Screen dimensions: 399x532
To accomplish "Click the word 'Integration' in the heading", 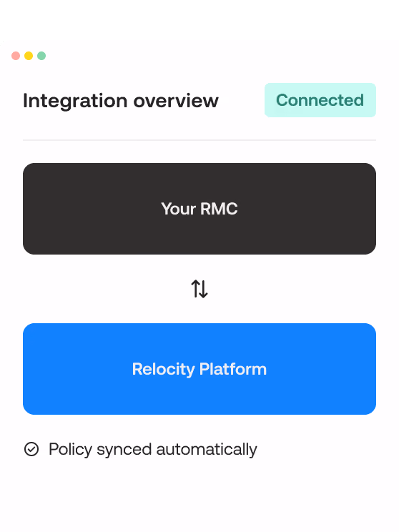I will pos(75,101).
